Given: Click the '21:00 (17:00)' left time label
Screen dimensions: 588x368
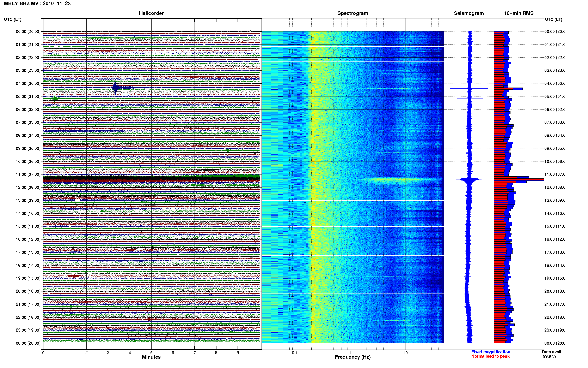Looking at the screenshot, I should (28, 304).
